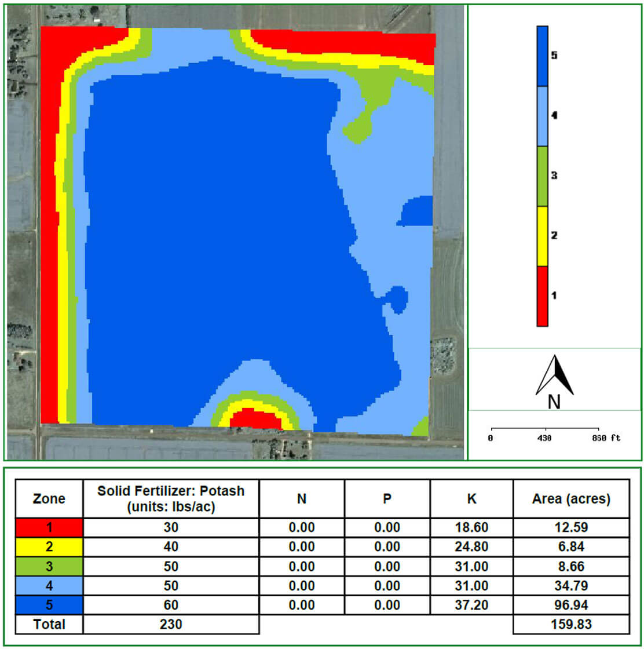Select the Zone 1 area value 12.59
Viewport: 644px width, 649px height.
571,527
